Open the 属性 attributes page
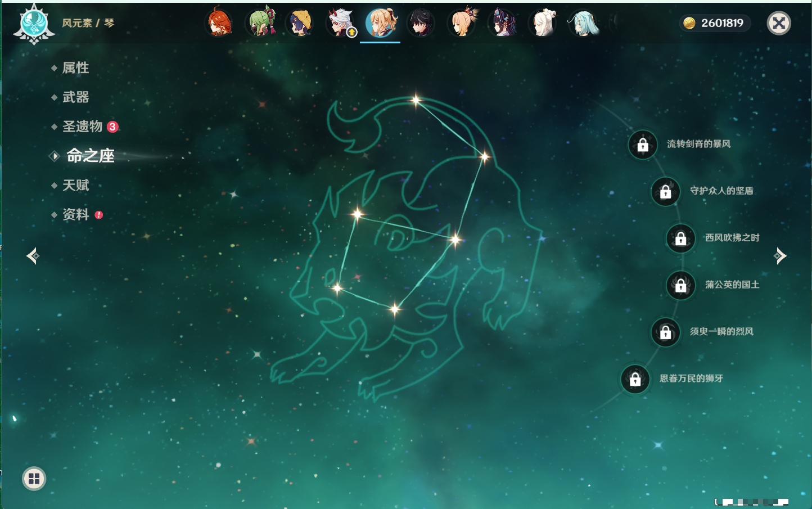 click(75, 68)
